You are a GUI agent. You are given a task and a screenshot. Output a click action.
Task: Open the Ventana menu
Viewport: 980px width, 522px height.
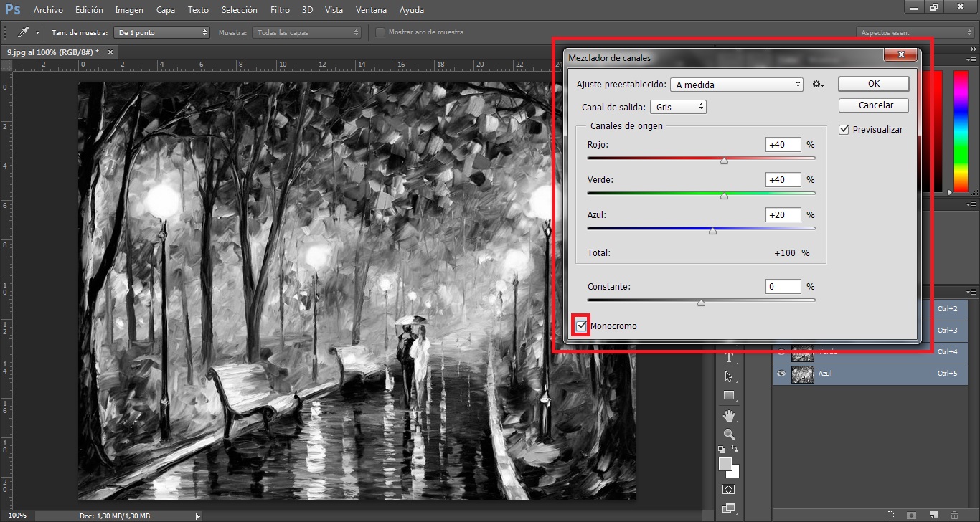pyautogui.click(x=371, y=10)
